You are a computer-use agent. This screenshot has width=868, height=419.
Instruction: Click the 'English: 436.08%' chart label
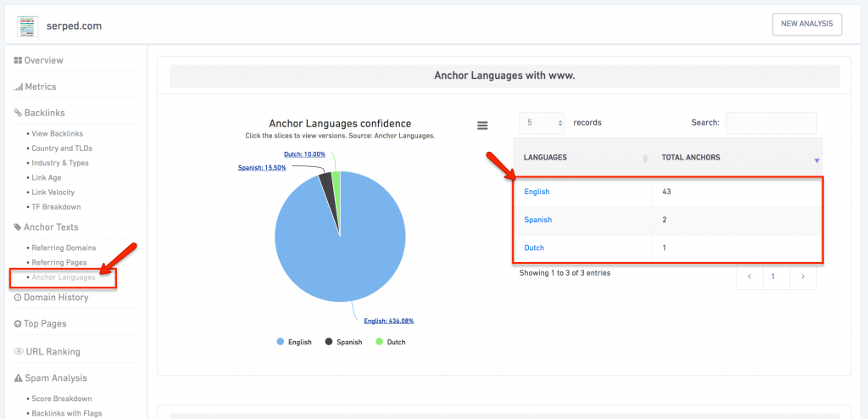click(388, 321)
